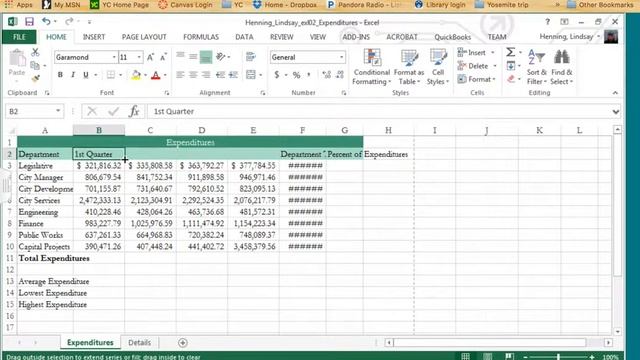
Task: Open the FILE tab
Action: (19, 37)
